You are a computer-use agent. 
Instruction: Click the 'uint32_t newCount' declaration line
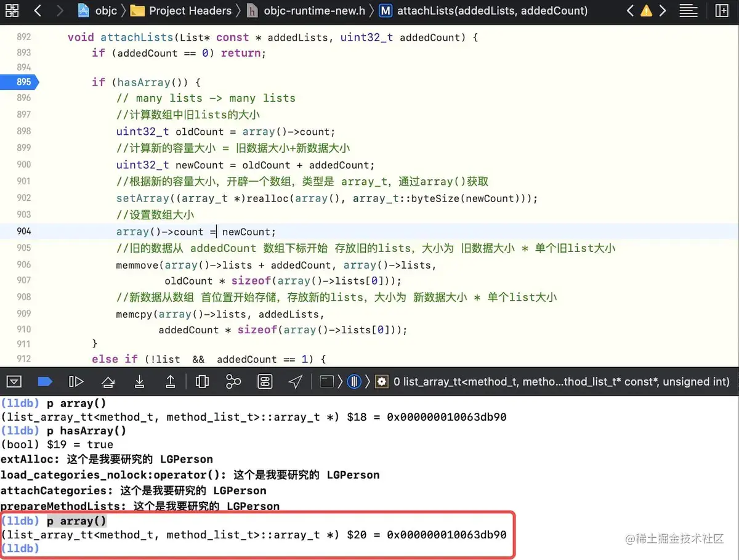click(x=245, y=165)
